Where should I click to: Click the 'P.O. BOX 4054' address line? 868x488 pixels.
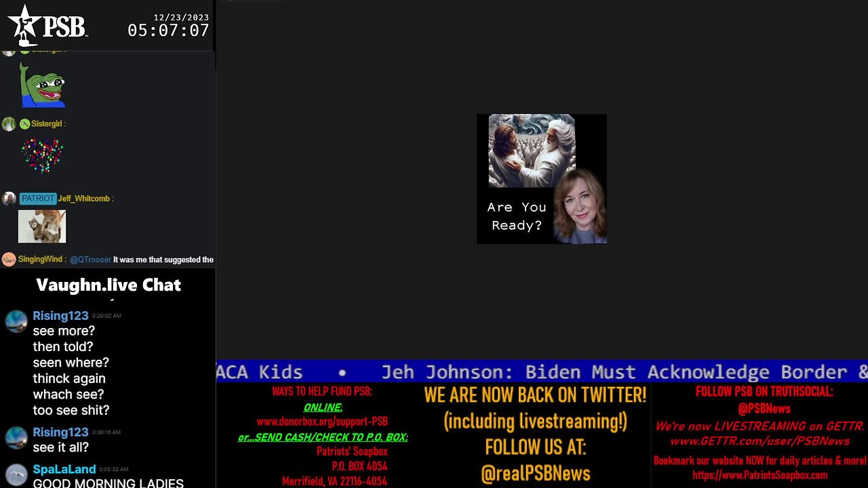coord(359,466)
